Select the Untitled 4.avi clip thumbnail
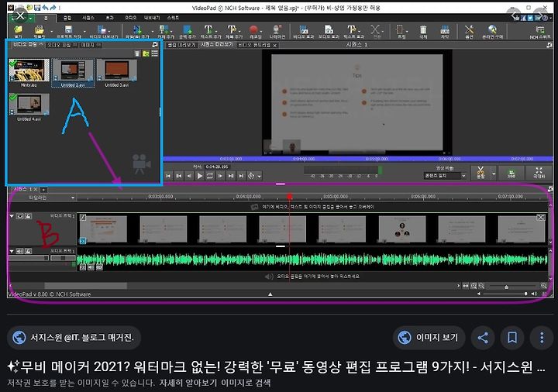 29,107
